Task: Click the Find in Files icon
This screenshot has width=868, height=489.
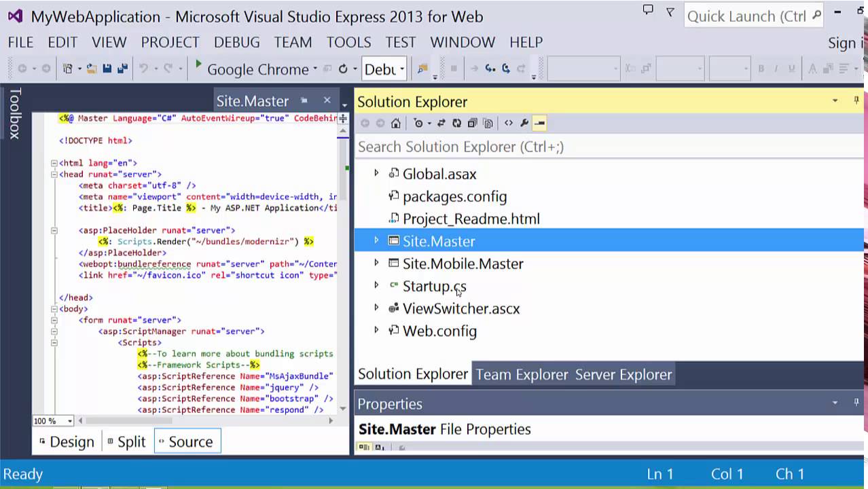Action: (x=422, y=69)
